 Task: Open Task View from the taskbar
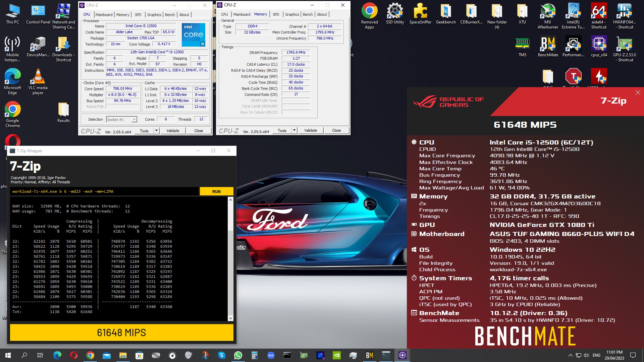[x=40, y=355]
